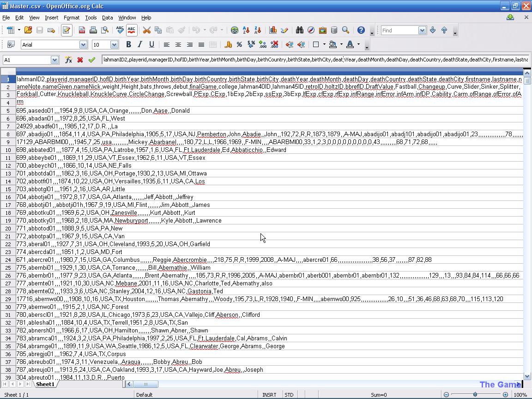
Task: Click Sort Ascending icon
Action: [246, 30]
